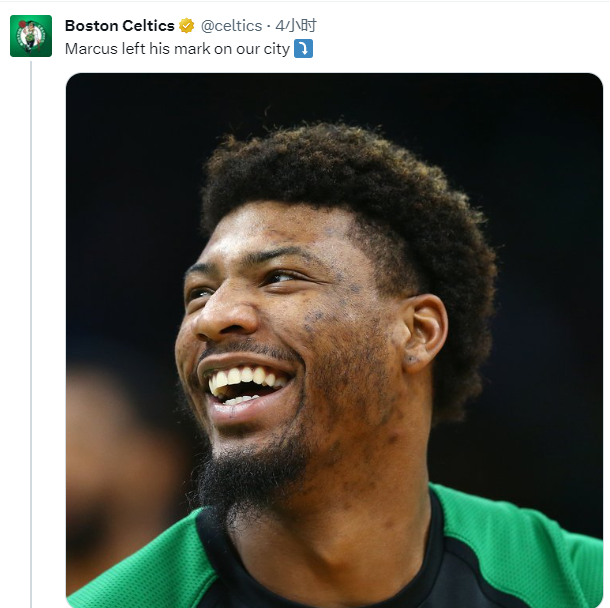Viewport: 610px width, 608px height.
Task: Click the vertical thread line below avatar
Action: [31, 330]
